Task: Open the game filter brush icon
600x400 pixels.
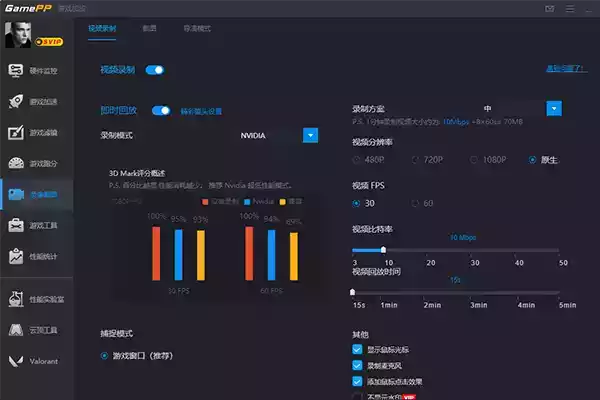Action: point(16,132)
